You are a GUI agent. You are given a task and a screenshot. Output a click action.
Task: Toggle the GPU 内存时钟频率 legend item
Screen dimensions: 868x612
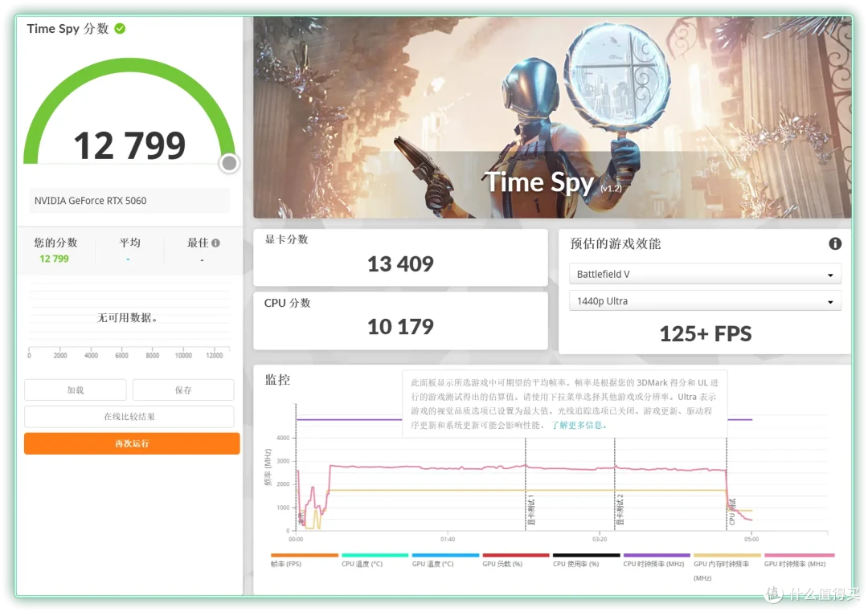(727, 567)
